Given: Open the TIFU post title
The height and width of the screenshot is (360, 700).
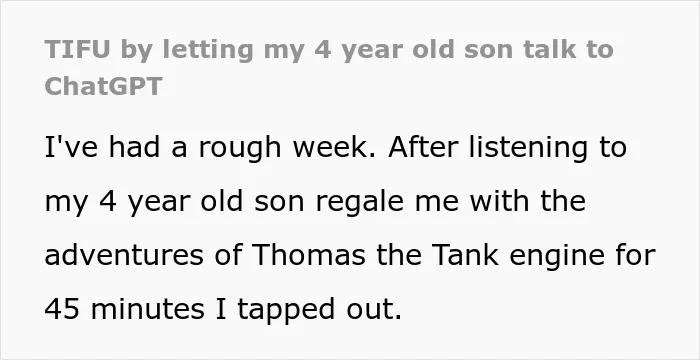Looking at the screenshot, I should pyautogui.click(x=329, y=67).
